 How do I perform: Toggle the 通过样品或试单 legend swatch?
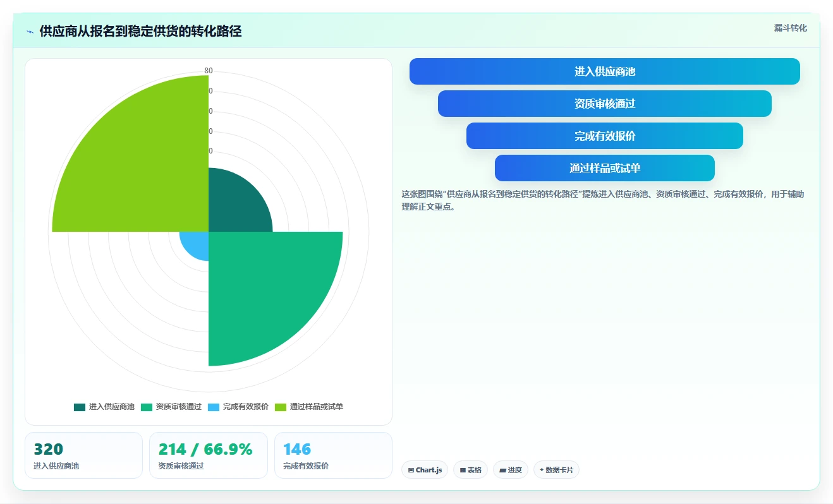click(281, 407)
